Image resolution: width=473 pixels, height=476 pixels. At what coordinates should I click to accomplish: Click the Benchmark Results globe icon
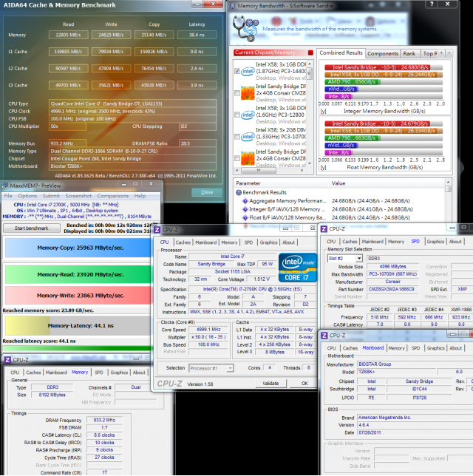[239, 192]
